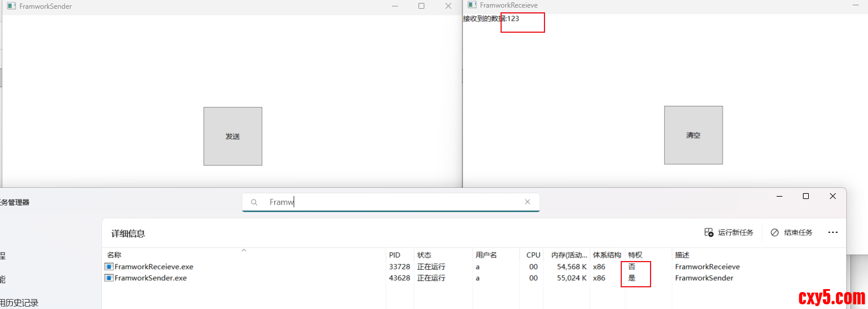Select the FramworkSender.exe process icon

coord(109,278)
